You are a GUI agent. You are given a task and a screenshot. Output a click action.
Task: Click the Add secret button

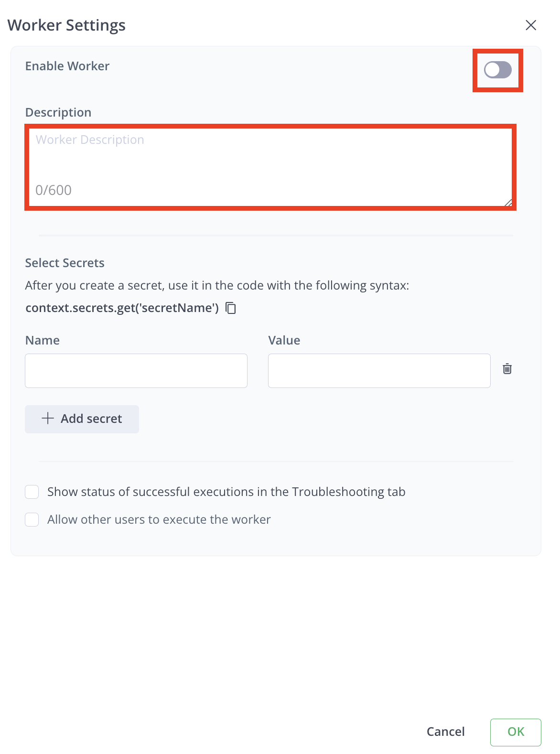(x=82, y=419)
